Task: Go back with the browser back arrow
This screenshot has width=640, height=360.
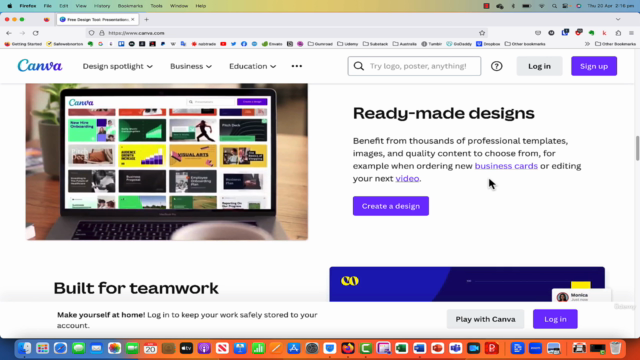Action: [x=9, y=33]
